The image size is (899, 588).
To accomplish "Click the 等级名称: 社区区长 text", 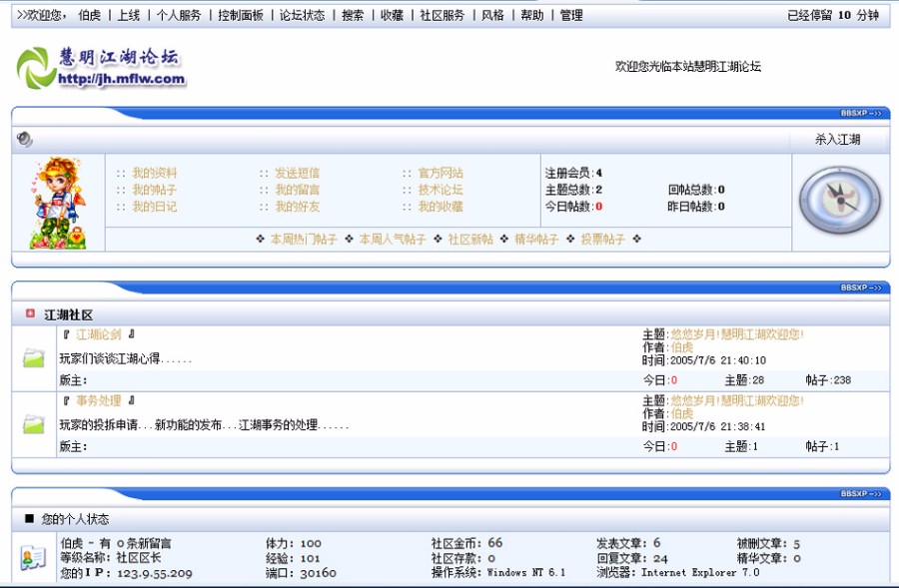I will (x=110, y=558).
